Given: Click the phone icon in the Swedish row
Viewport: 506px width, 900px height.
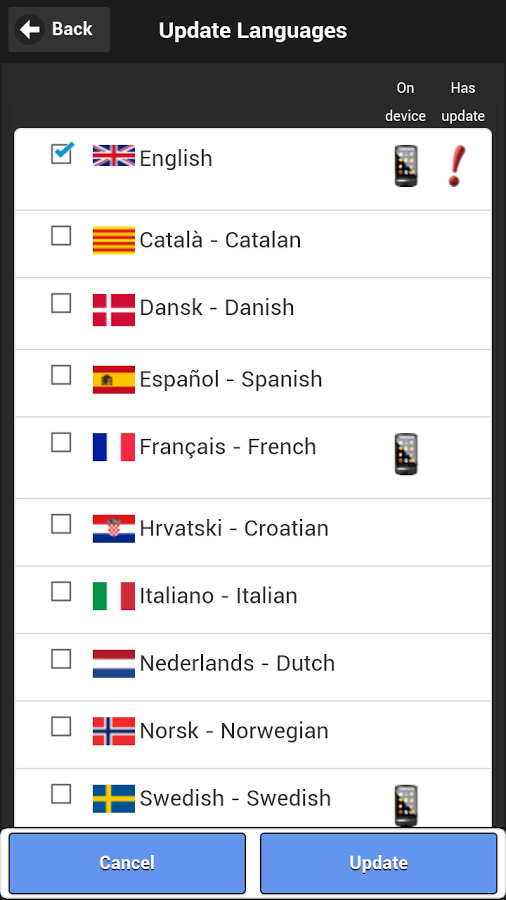Looking at the screenshot, I should (406, 806).
